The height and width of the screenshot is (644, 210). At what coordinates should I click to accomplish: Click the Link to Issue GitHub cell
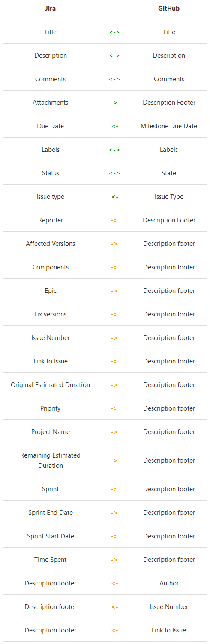[x=169, y=630]
